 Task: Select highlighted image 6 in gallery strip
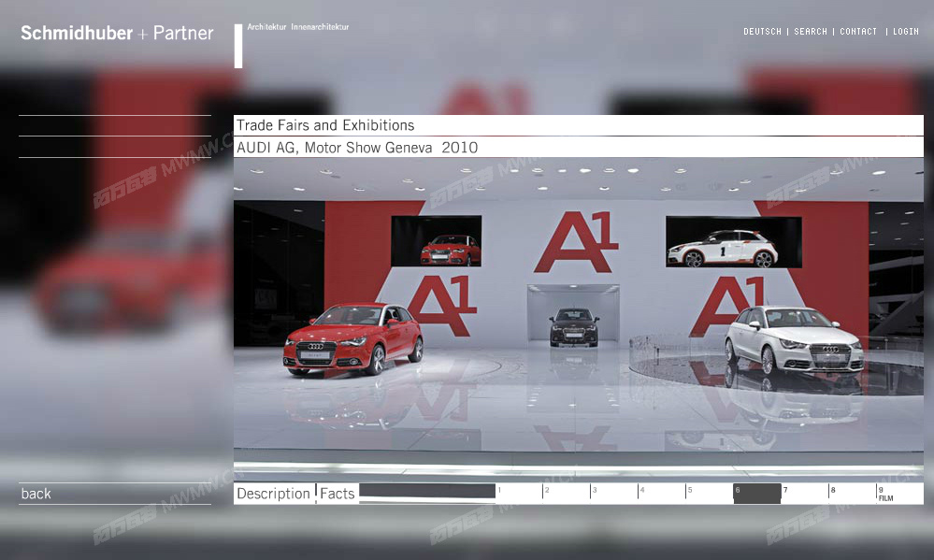click(757, 494)
